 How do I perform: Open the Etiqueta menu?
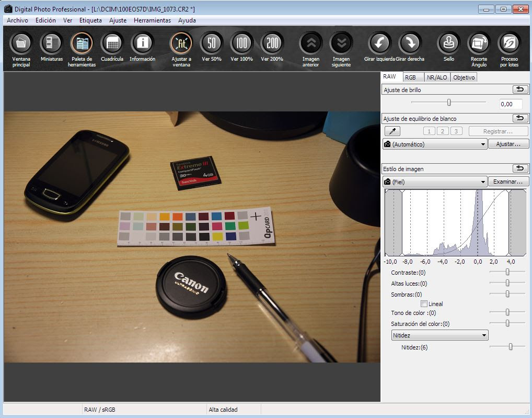(90, 20)
